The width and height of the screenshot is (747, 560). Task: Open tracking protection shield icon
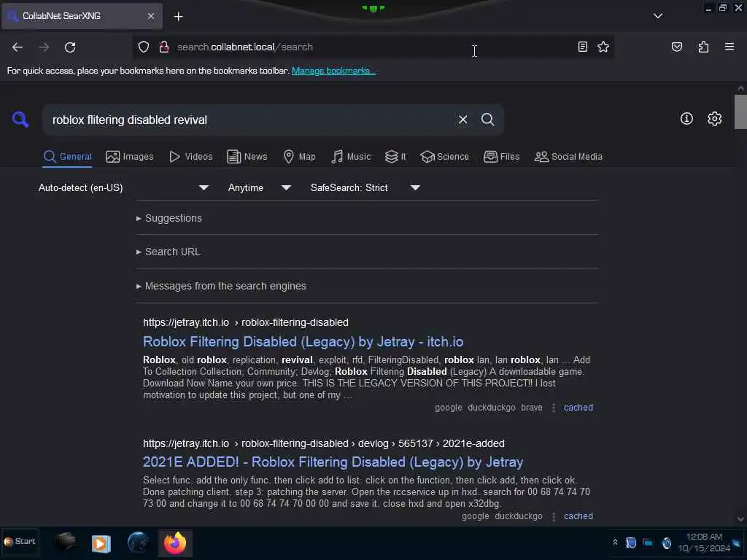click(144, 47)
